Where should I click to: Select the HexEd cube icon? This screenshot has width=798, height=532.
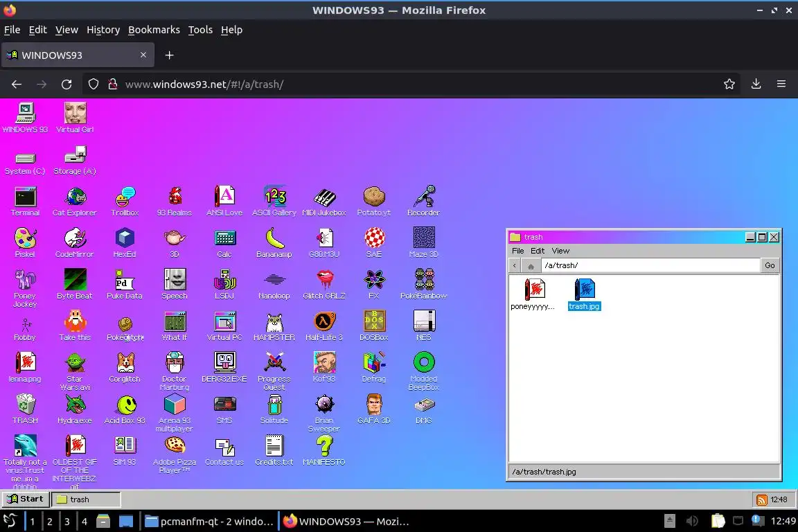click(x=125, y=243)
